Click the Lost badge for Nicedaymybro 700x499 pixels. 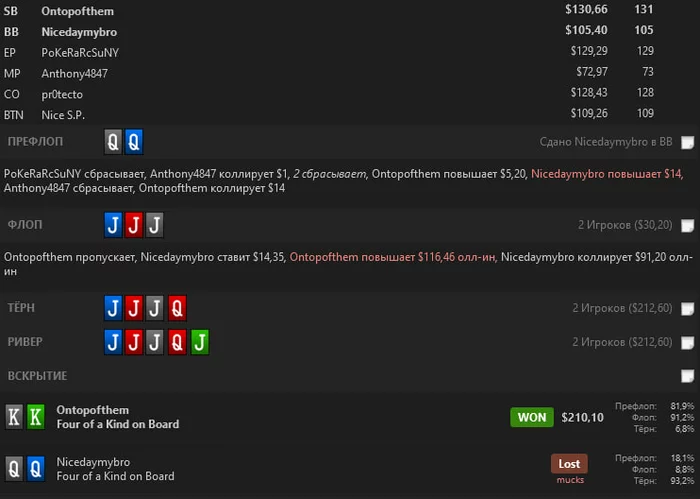tap(569, 464)
